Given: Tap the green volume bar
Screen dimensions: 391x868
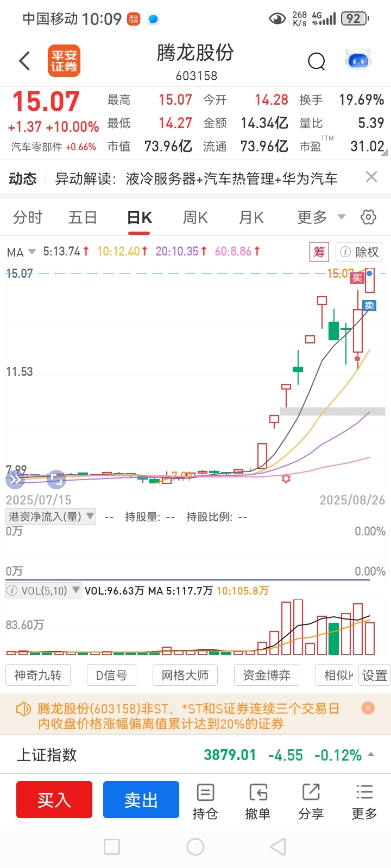Looking at the screenshot, I should coord(333,639).
